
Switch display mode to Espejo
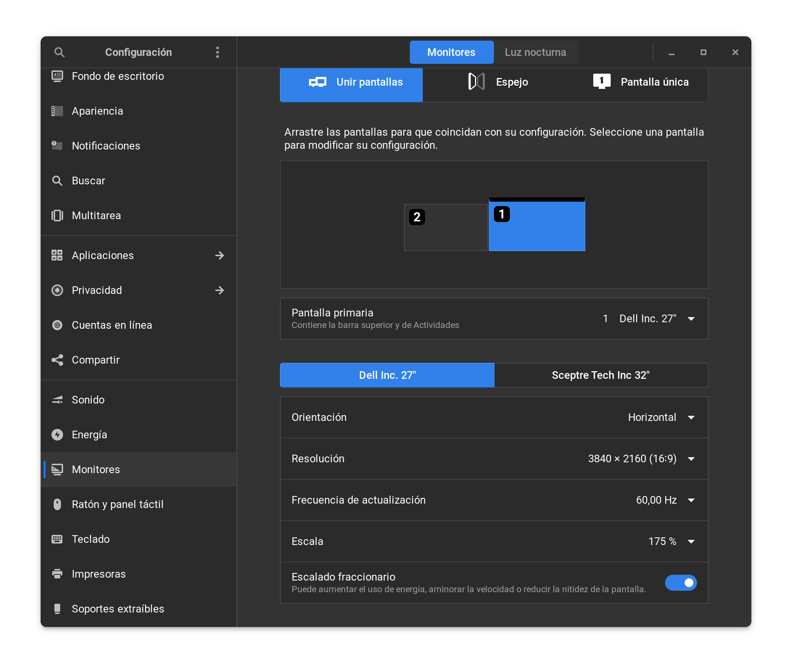pyautogui.click(x=512, y=82)
